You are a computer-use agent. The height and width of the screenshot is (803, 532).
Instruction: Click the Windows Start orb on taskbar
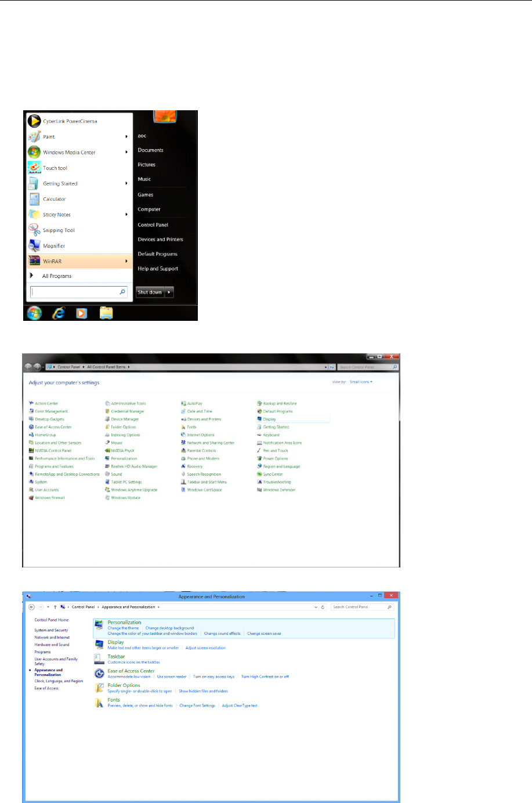pos(34,313)
